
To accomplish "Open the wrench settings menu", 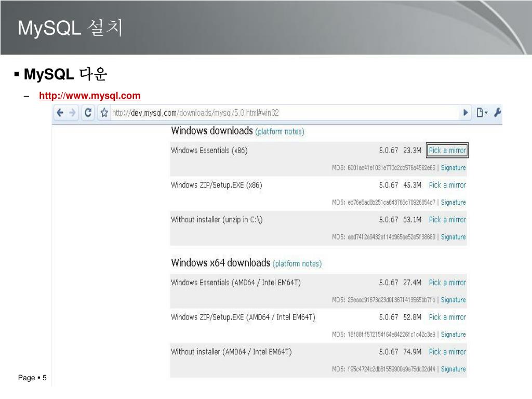I will pos(497,113).
